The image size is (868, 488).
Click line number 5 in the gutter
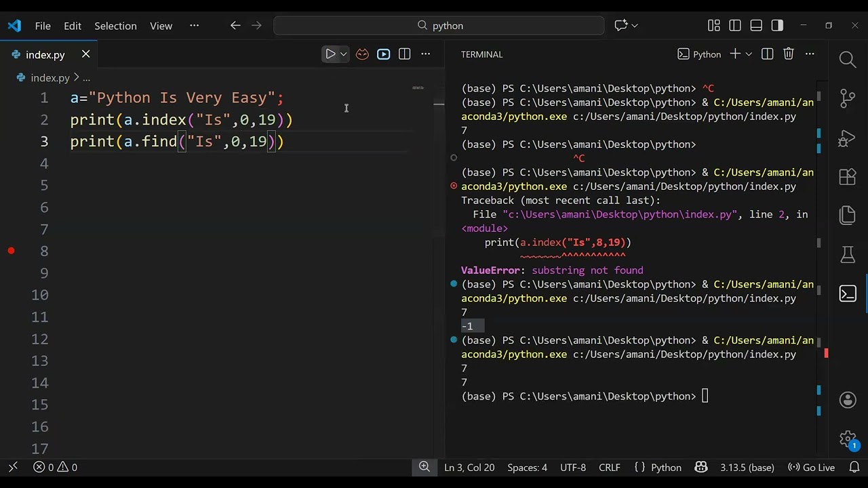pos(44,185)
